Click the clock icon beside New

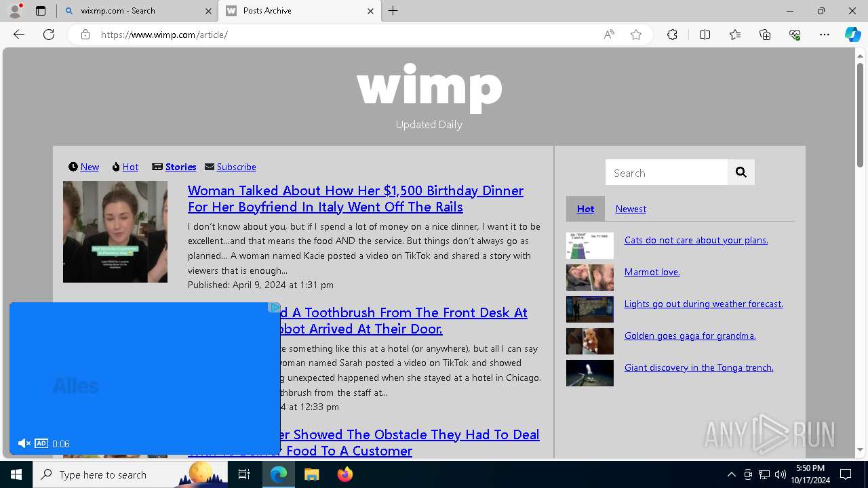[73, 167]
